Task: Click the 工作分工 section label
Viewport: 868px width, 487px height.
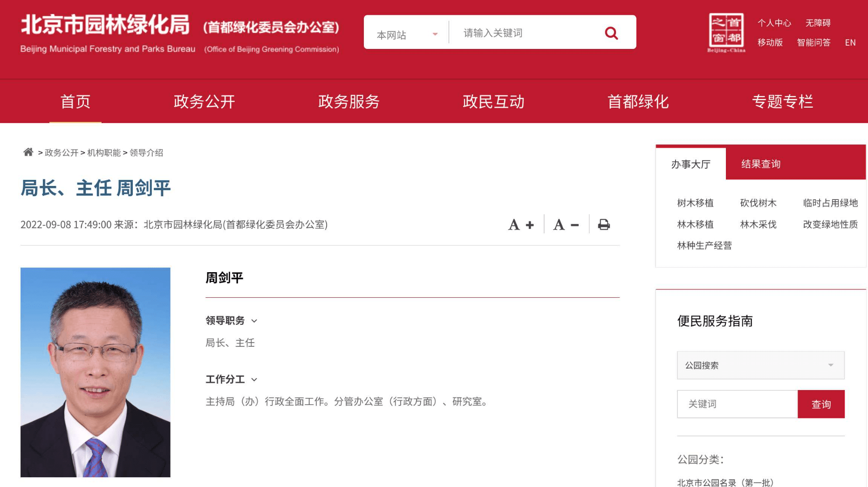Action: 225,379
